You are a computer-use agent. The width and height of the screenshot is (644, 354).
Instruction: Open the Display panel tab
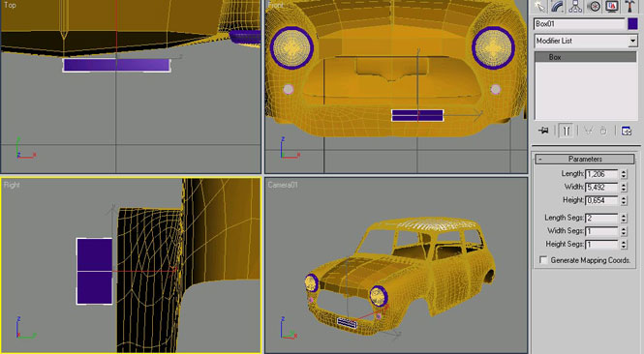pos(611,6)
